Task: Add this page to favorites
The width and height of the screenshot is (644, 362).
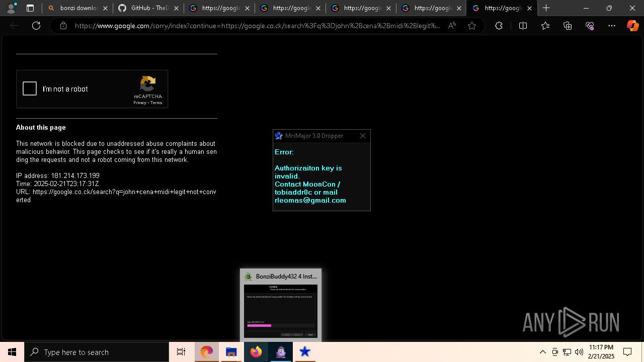Action: coord(472,26)
